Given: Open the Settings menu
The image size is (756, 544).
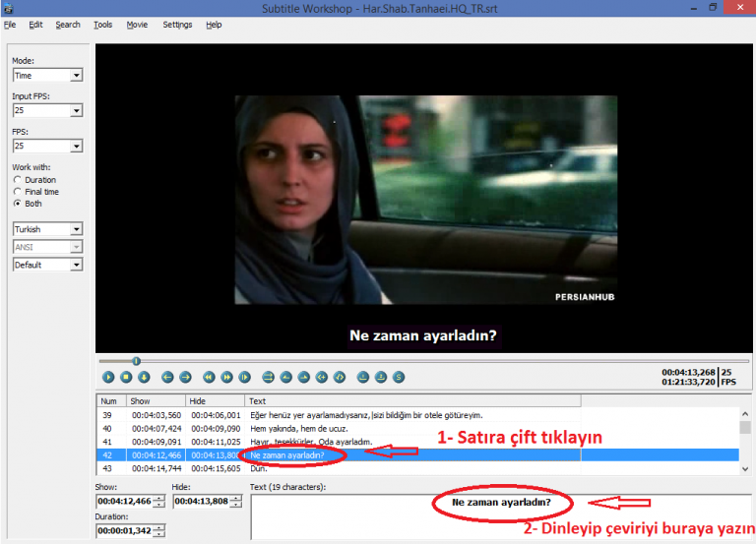Looking at the screenshot, I should [177, 25].
